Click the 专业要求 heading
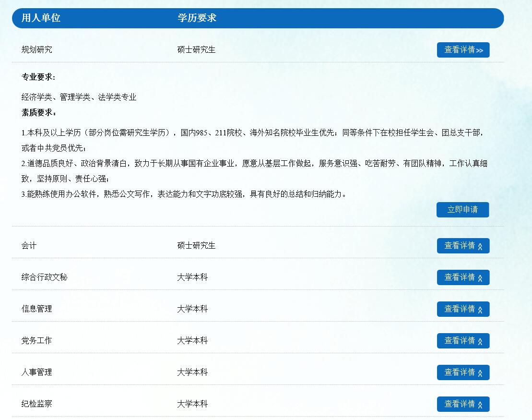Image resolution: width=532 pixels, height=420 pixels. (38, 77)
